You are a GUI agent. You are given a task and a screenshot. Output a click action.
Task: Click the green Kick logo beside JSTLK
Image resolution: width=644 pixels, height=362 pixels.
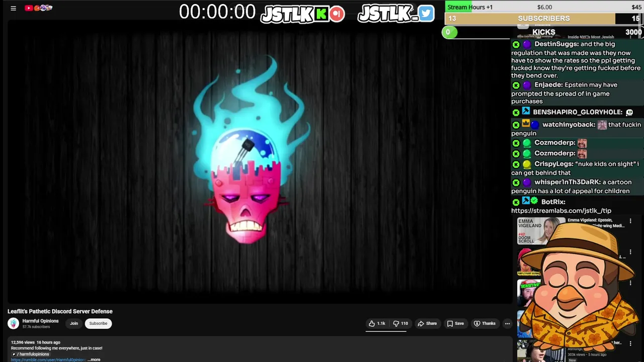tap(321, 14)
